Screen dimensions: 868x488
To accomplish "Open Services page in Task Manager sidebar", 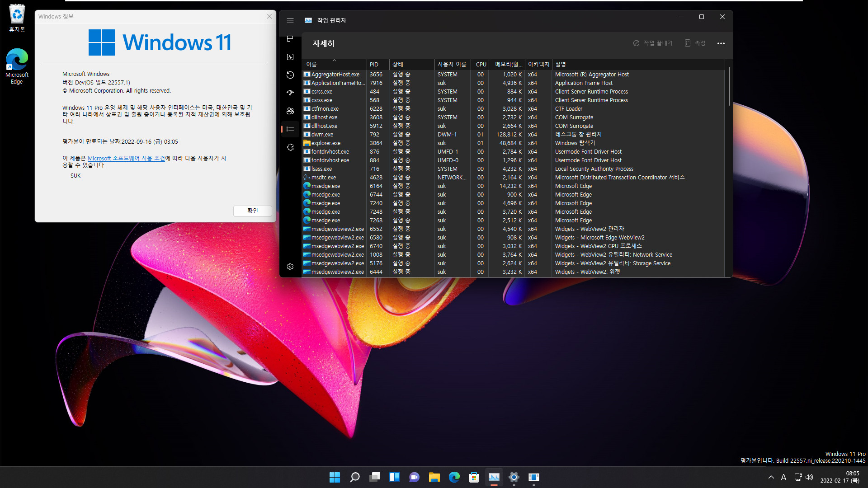I will coord(290,147).
